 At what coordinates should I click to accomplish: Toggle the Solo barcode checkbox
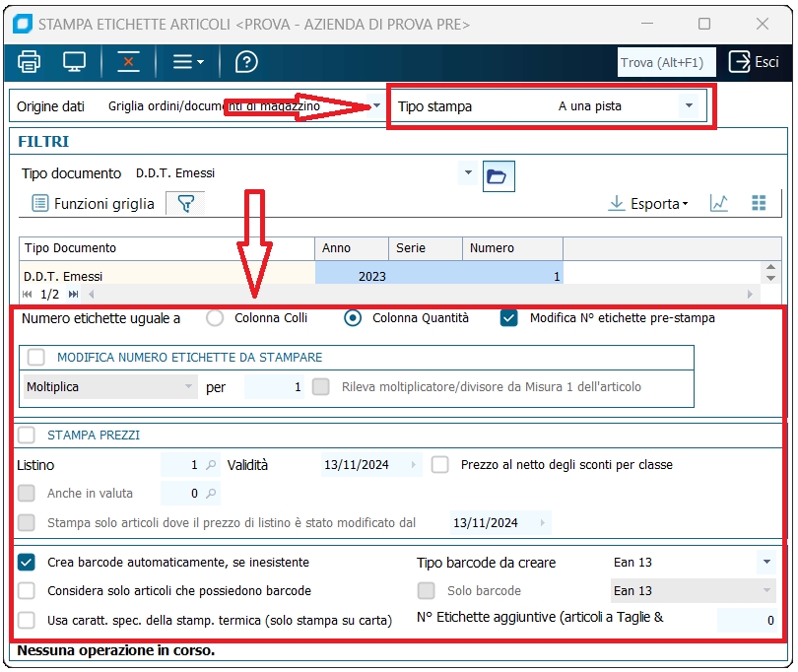pos(427,591)
